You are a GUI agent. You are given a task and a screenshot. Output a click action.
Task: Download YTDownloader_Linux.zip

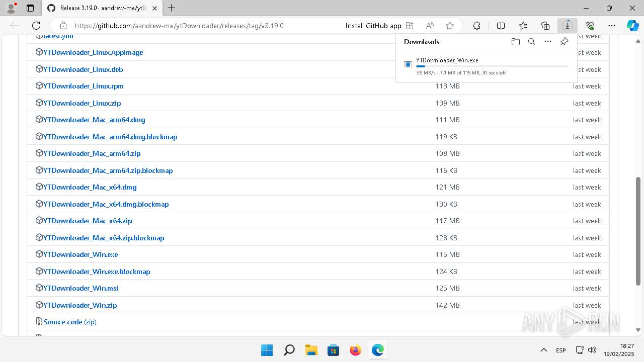coord(82,103)
